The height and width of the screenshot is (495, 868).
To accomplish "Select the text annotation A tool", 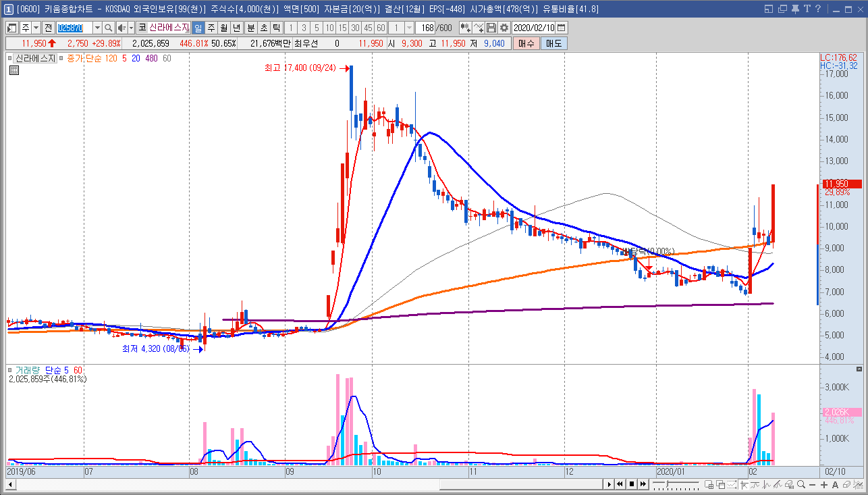I will (x=835, y=484).
